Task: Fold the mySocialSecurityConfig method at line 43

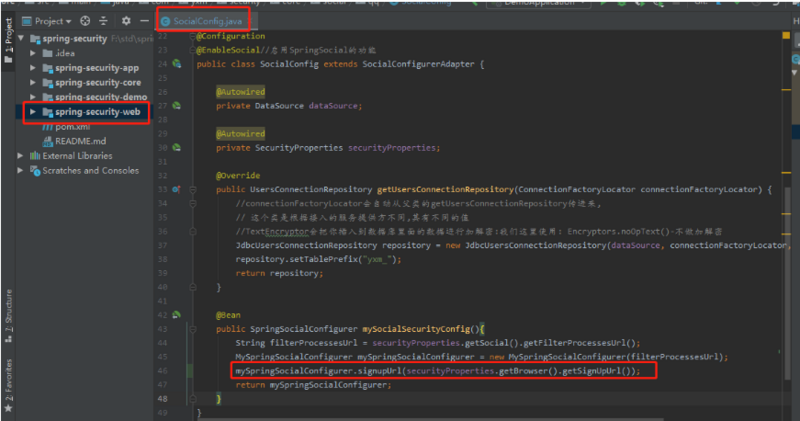Action: point(193,329)
